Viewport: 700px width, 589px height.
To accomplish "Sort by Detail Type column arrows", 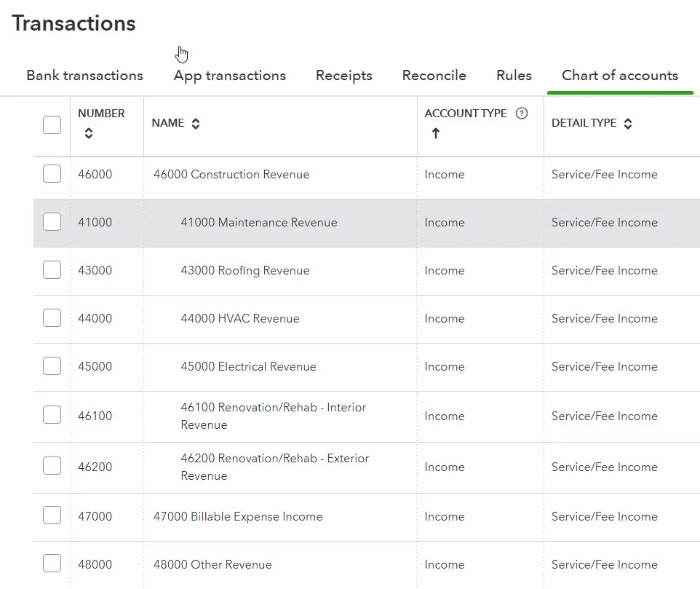I will click(x=628, y=124).
